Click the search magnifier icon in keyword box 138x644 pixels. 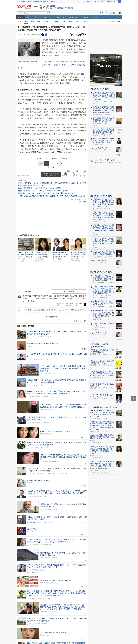[x=50, y=13]
